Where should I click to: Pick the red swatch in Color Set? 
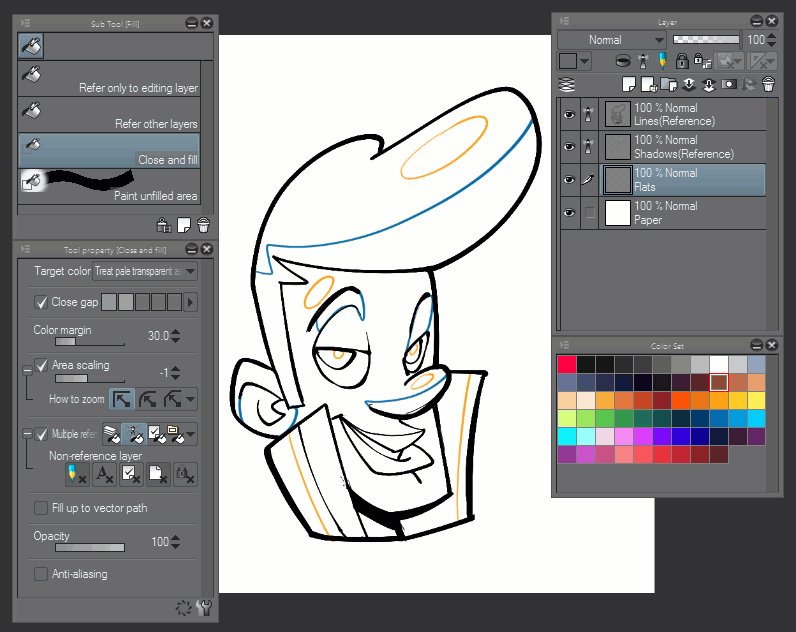click(x=567, y=364)
